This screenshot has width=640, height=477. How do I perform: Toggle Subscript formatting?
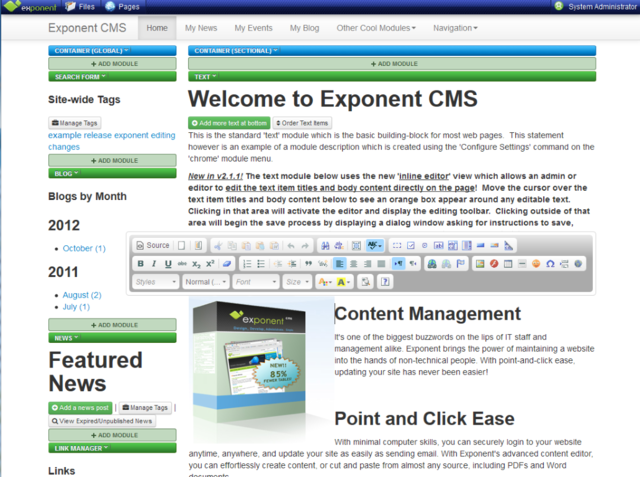[196, 264]
